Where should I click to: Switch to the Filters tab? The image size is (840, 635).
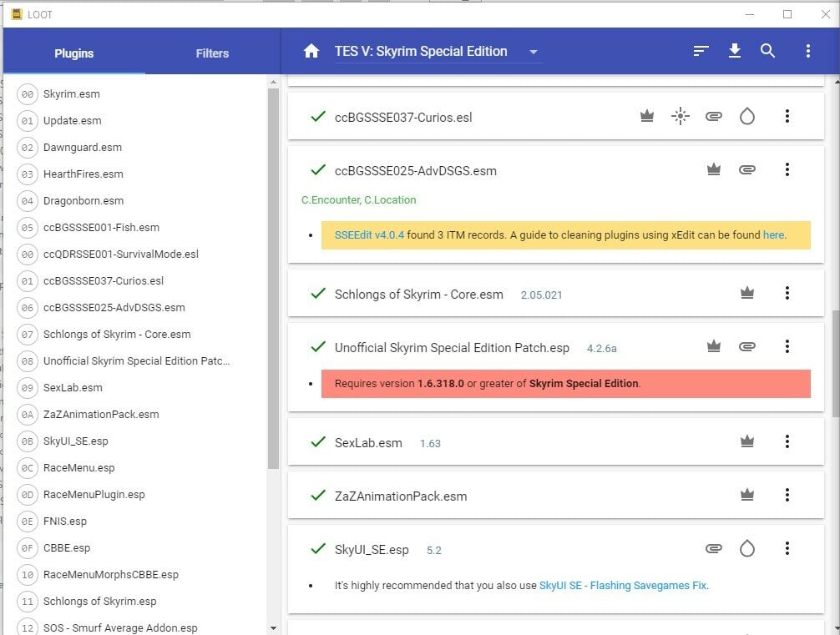[x=212, y=53]
